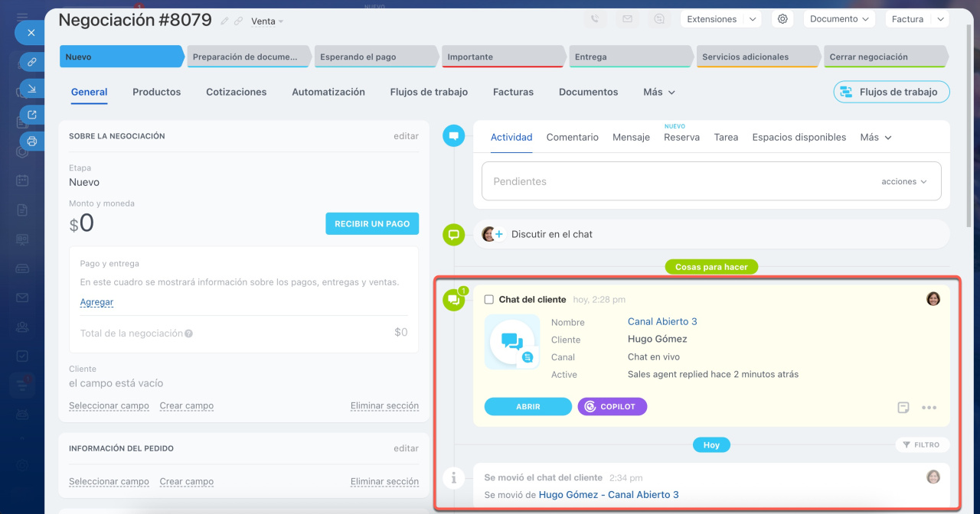The width and height of the screenshot is (980, 514).
Task: Select the Comentario tab
Action: [572, 138]
